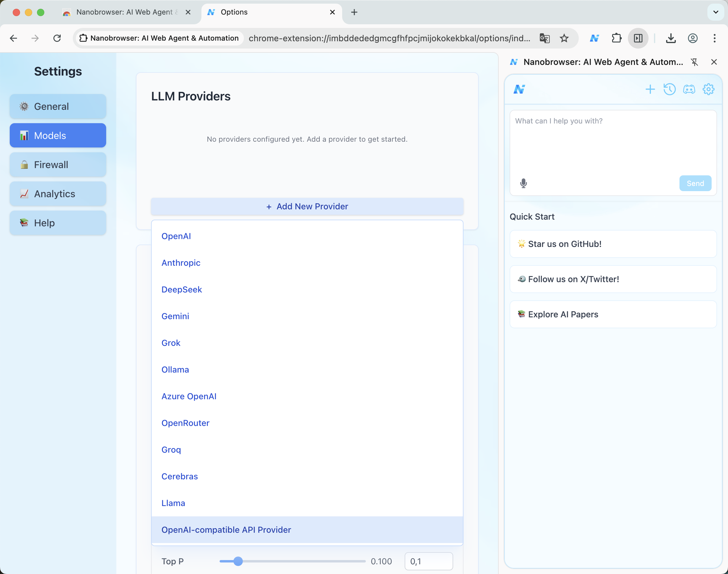Click the Nanobrowser logo in side panel header
This screenshot has width=728, height=574.
point(519,89)
